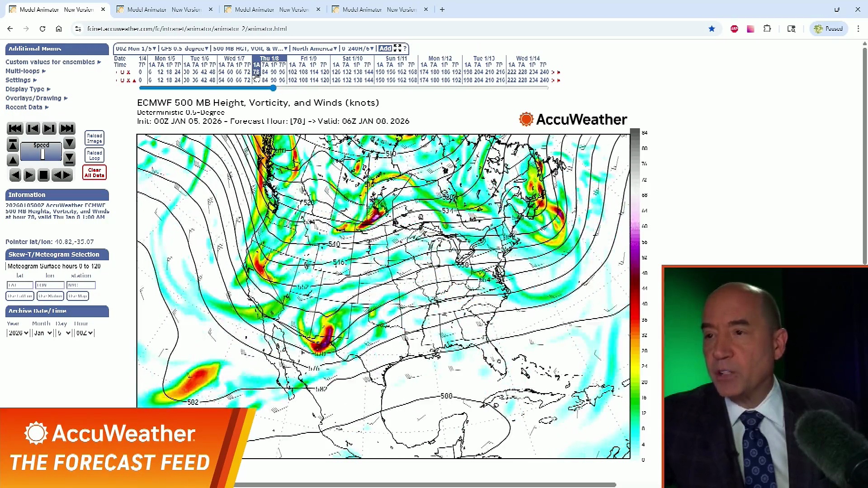Viewport: 868px width, 488px height.
Task: Select forecast hour 84 in first row
Action: click(265, 72)
